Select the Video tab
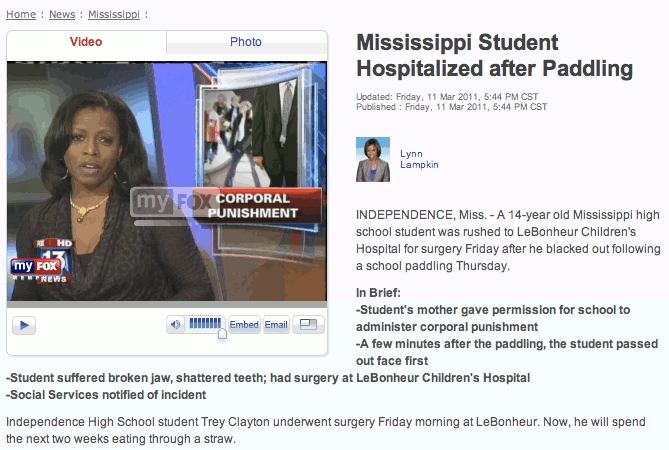The height and width of the screenshot is (450, 669). point(86,42)
